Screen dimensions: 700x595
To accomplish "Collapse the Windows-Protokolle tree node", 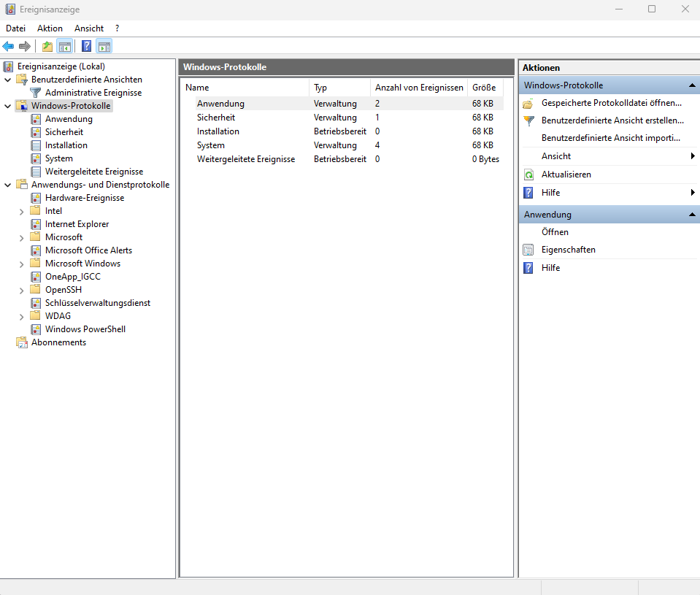I will [x=8, y=106].
